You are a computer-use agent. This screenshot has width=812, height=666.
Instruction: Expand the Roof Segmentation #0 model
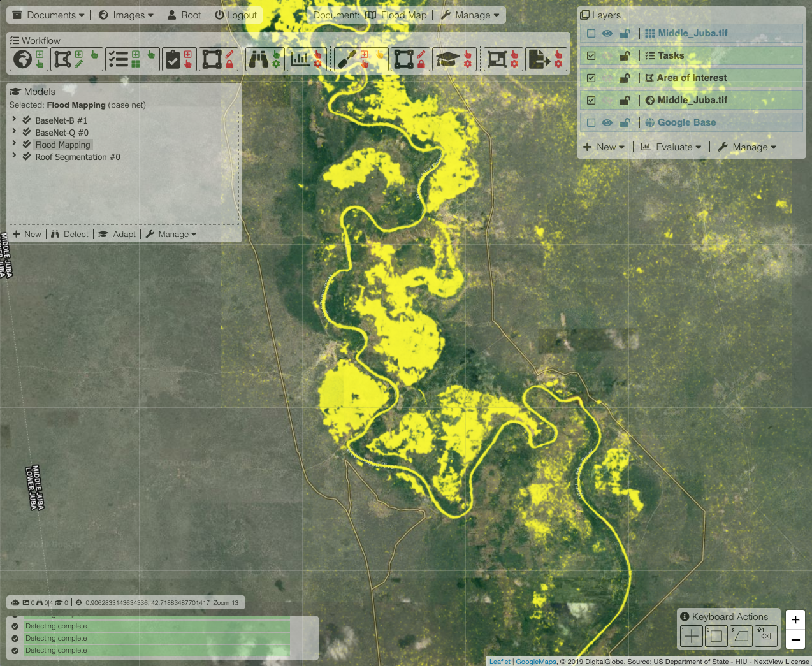pos(14,156)
